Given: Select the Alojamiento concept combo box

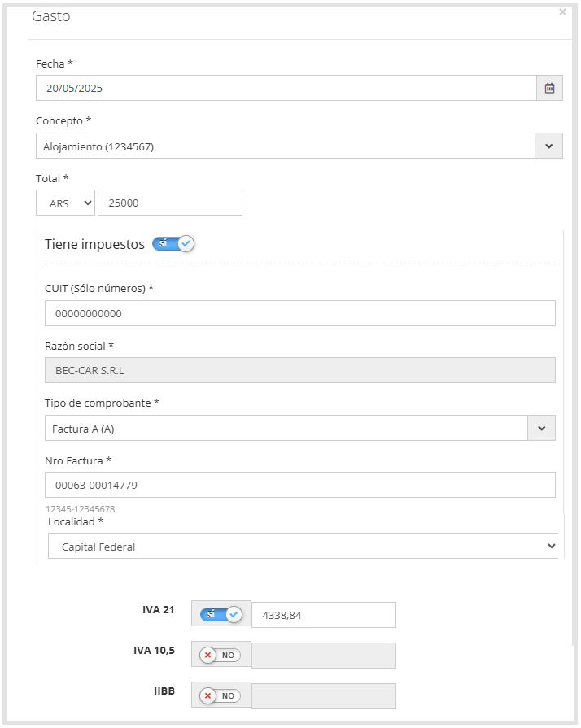Looking at the screenshot, I should click(x=286, y=146).
